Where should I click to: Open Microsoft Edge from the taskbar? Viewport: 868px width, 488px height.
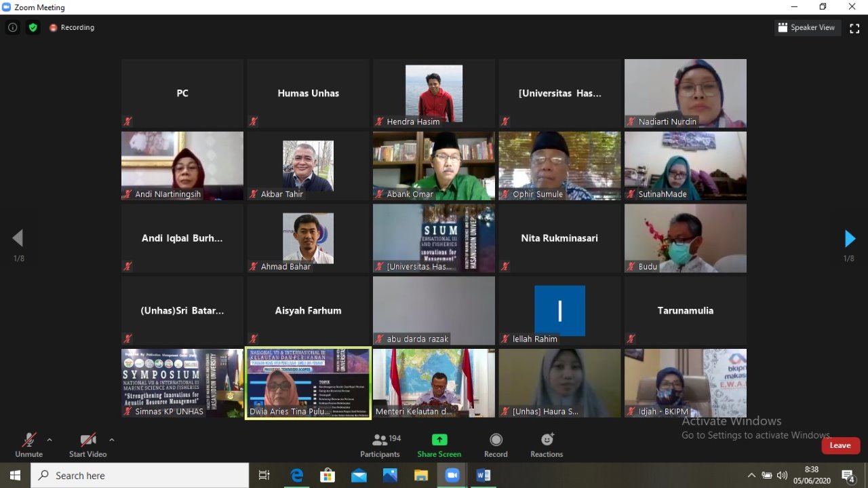pos(297,475)
